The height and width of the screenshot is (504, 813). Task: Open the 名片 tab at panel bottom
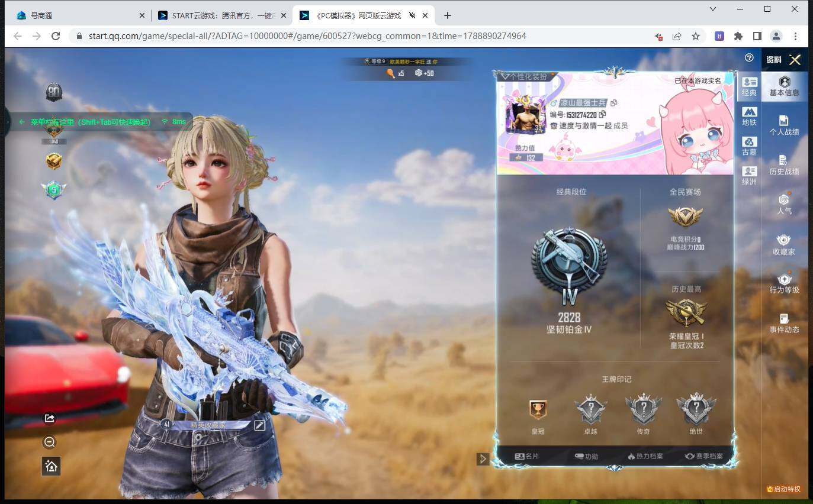pos(526,456)
